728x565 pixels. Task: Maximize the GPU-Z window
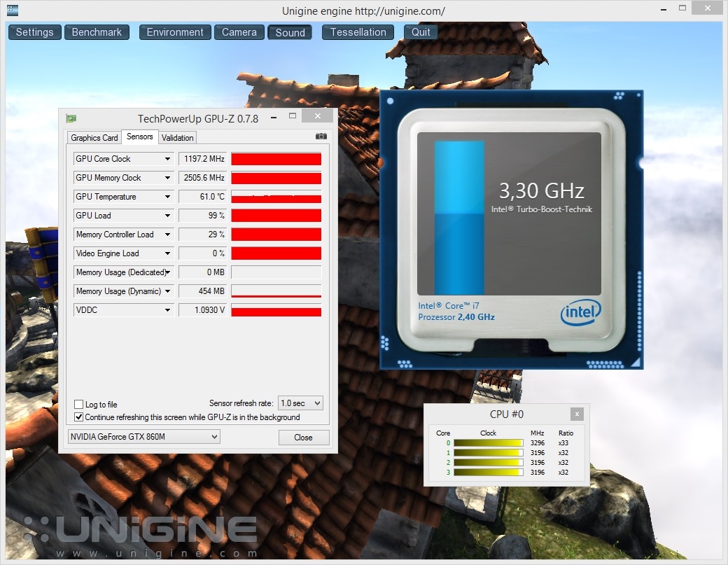coord(293,116)
